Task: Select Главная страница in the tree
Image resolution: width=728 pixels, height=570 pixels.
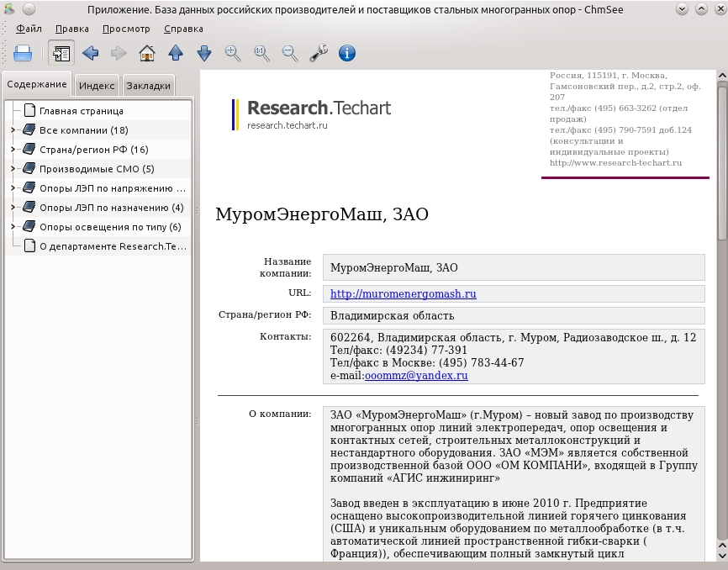Action: pos(82,111)
